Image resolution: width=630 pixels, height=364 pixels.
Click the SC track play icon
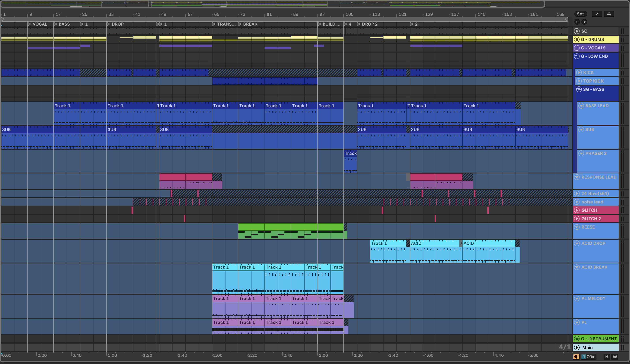tap(577, 31)
